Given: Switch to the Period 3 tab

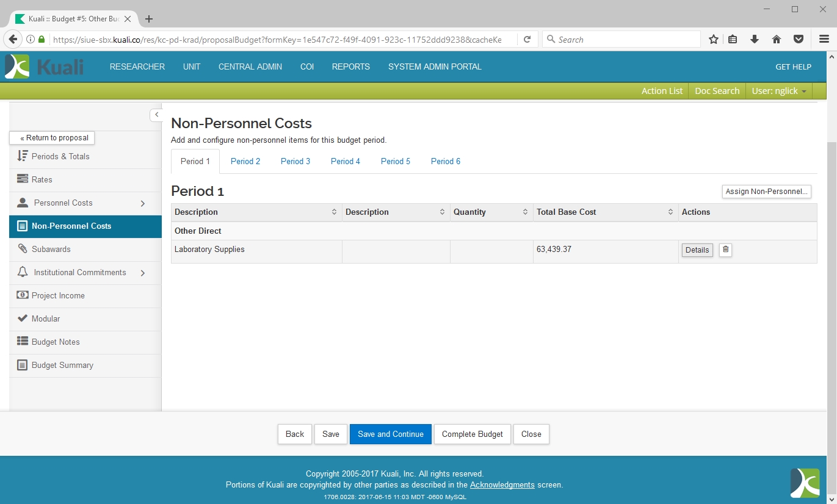Looking at the screenshot, I should pos(295,162).
